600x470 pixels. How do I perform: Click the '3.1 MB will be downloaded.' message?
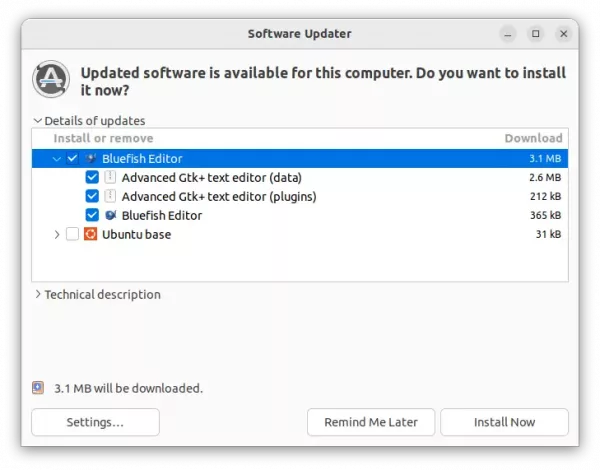point(128,388)
